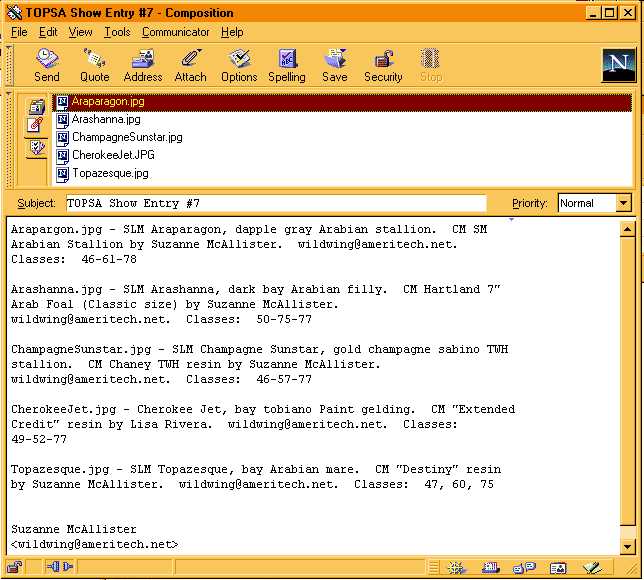Click the 'Classes: 47, 60, 75' text
Viewport: 644px width, 580px height.
(424, 485)
